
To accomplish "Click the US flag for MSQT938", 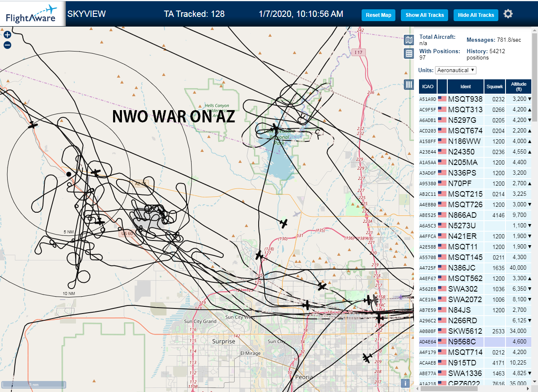I will [442, 99].
